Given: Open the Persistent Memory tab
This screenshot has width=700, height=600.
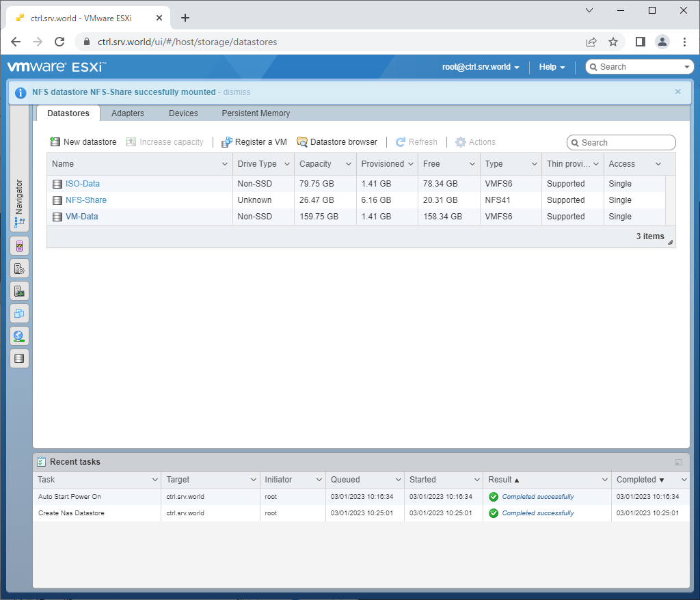Looking at the screenshot, I should [x=255, y=113].
